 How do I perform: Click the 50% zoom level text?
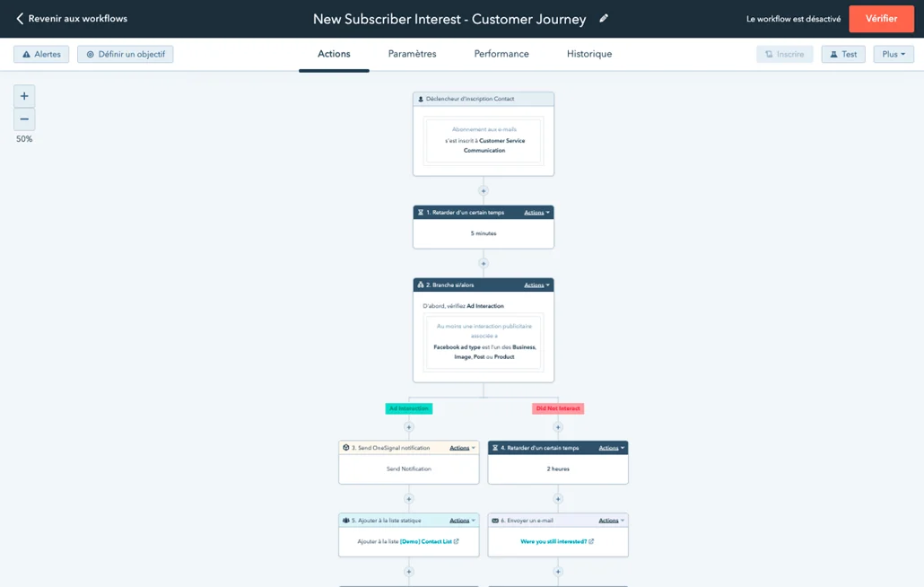pos(24,139)
